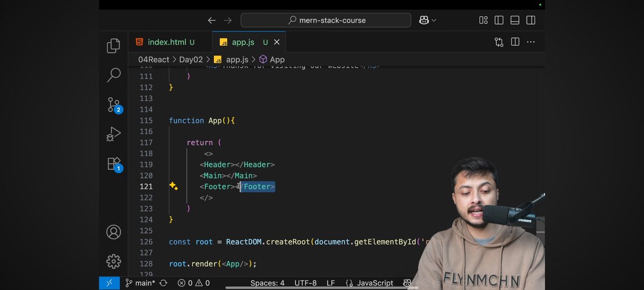The image size is (644, 290).
Task: Click the Copilot status icon in status bar
Action: click(407, 283)
